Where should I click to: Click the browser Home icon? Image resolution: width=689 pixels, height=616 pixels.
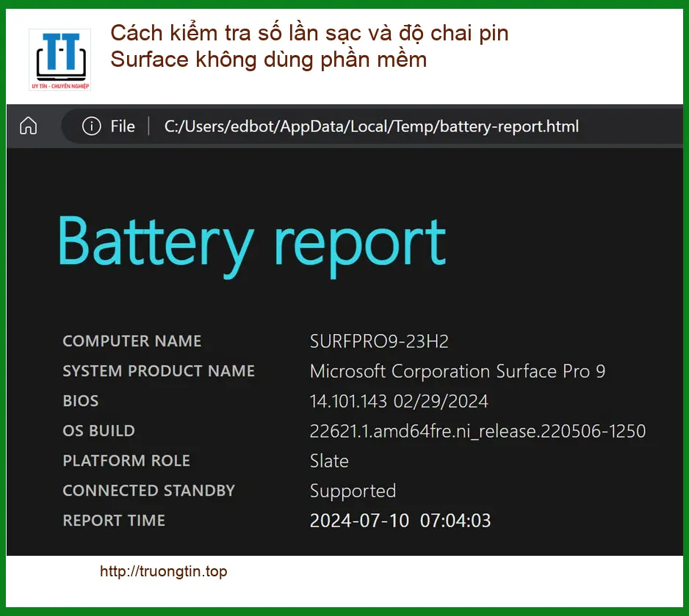point(28,126)
